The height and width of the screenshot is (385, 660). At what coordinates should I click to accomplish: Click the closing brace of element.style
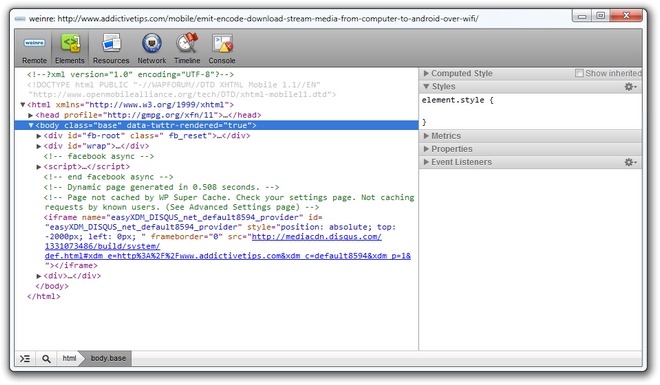424,122
